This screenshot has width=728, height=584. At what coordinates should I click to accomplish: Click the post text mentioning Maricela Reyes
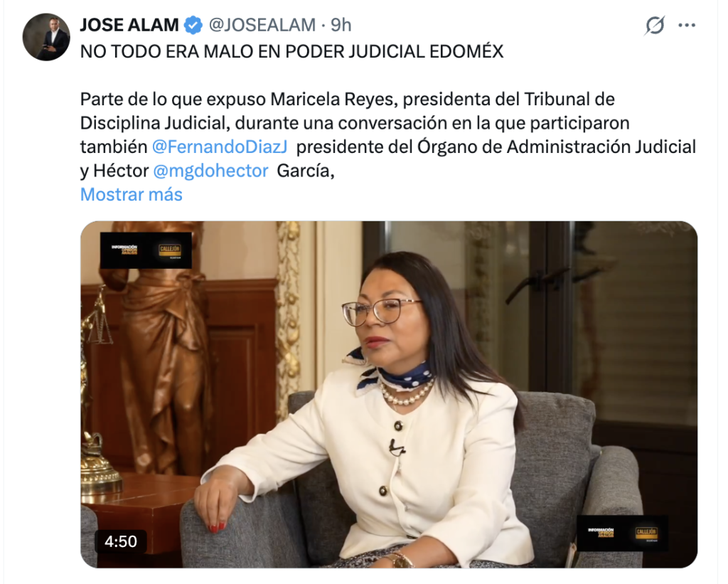tap(387, 135)
